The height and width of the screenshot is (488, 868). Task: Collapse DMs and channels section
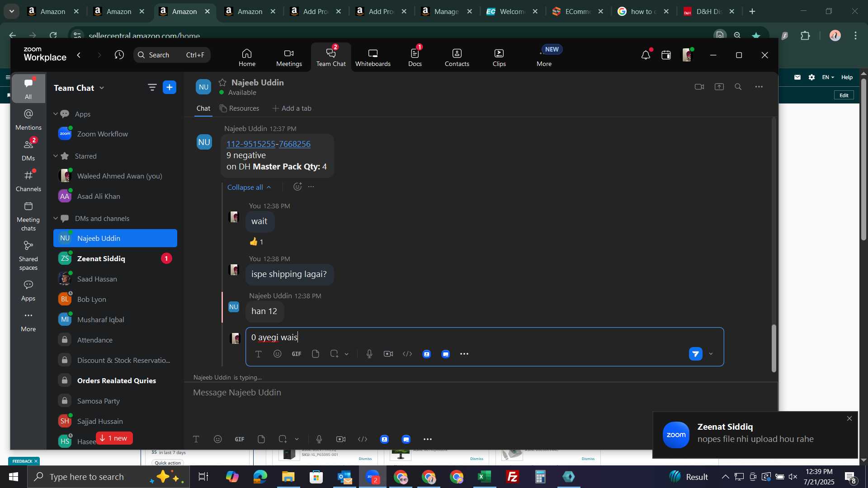(x=56, y=218)
